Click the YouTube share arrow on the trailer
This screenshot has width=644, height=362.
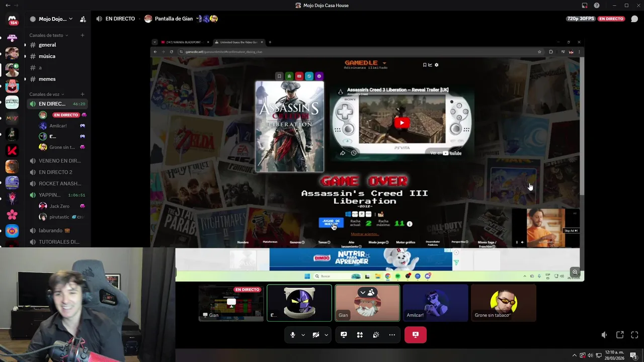(x=343, y=153)
